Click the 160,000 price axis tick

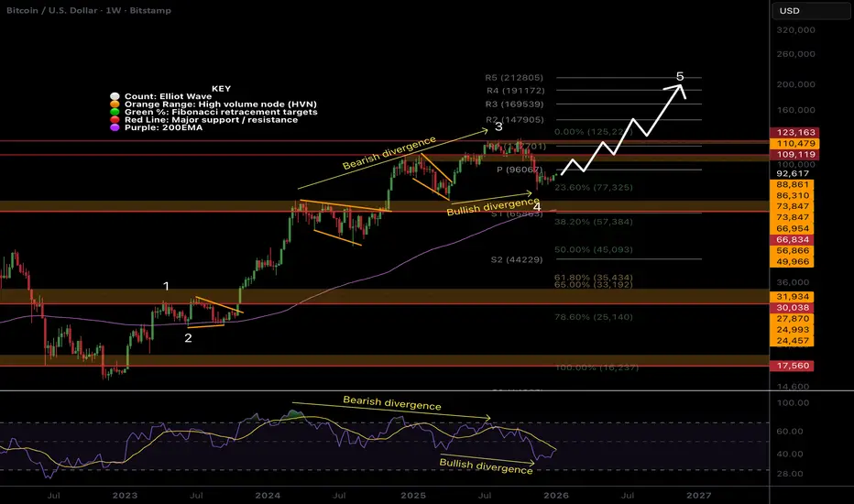(795, 110)
